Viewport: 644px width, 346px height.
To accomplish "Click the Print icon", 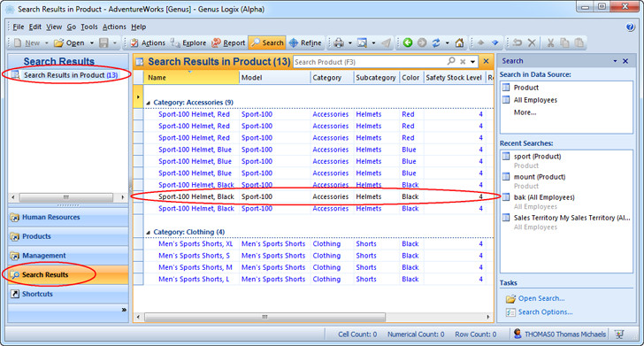I will (339, 42).
